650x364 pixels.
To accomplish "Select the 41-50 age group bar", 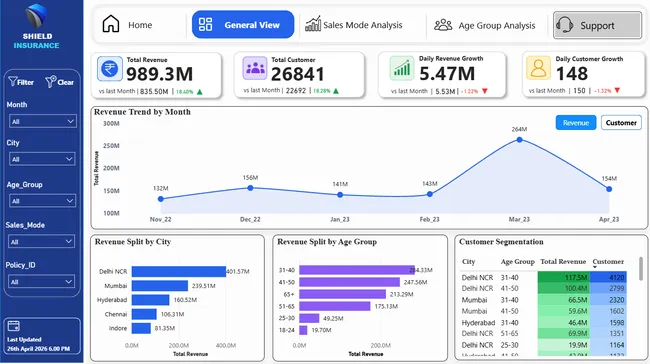I will coord(349,282).
